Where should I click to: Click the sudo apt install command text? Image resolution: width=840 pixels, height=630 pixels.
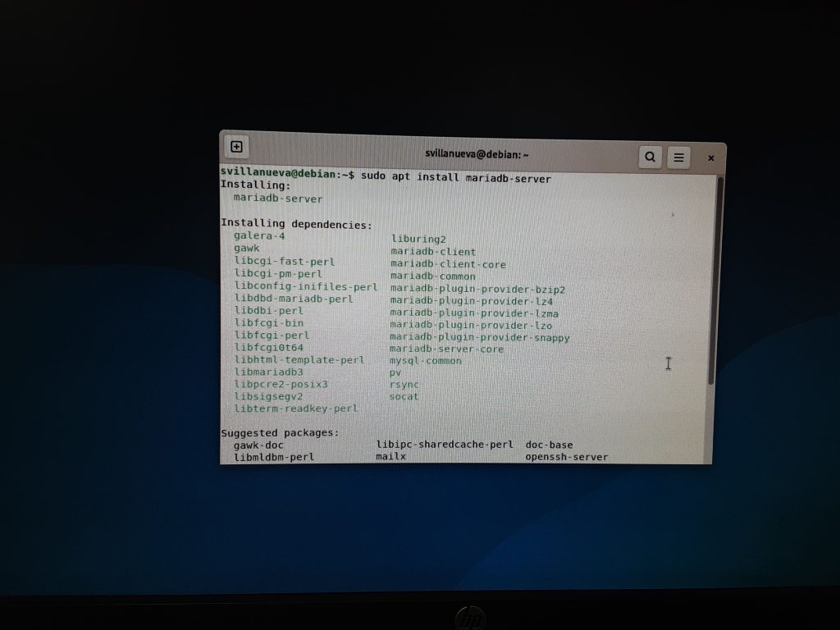[x=456, y=178]
